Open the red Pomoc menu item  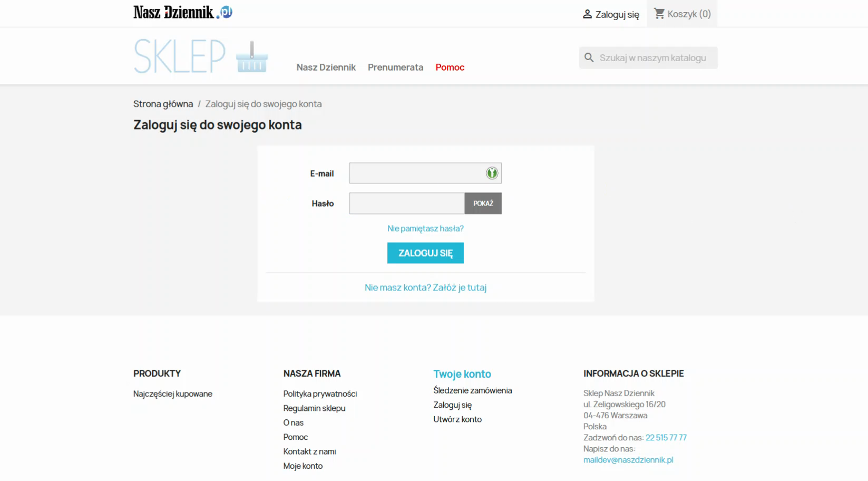(450, 67)
